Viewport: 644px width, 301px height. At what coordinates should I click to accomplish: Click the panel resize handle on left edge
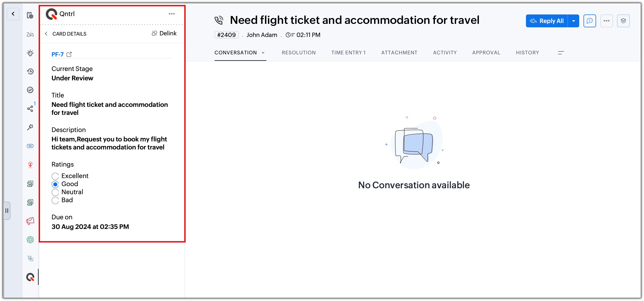[7, 211]
